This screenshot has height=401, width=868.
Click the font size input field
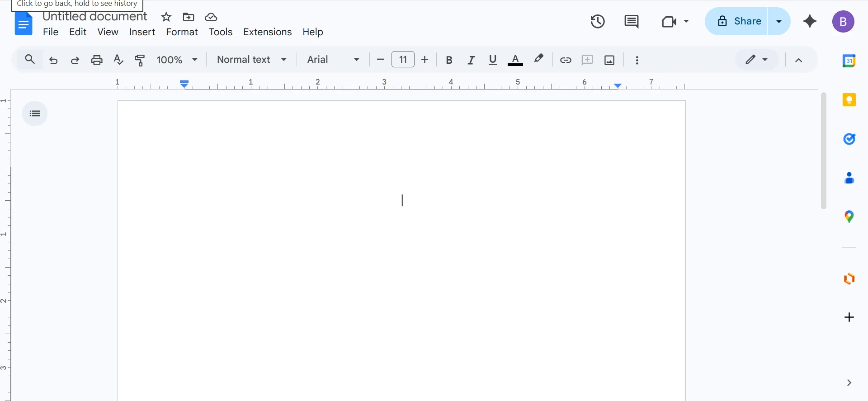[x=403, y=60]
